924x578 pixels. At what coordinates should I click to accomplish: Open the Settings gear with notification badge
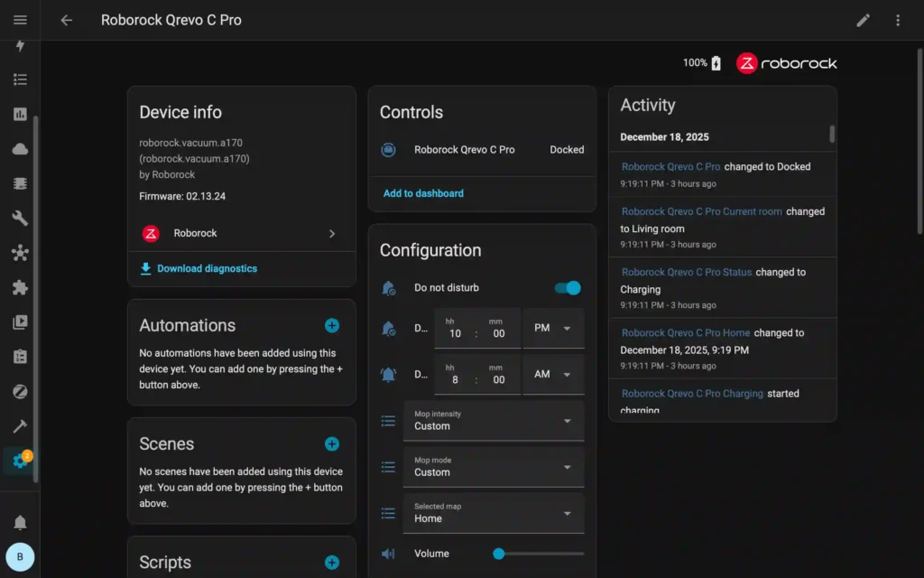click(x=19, y=461)
